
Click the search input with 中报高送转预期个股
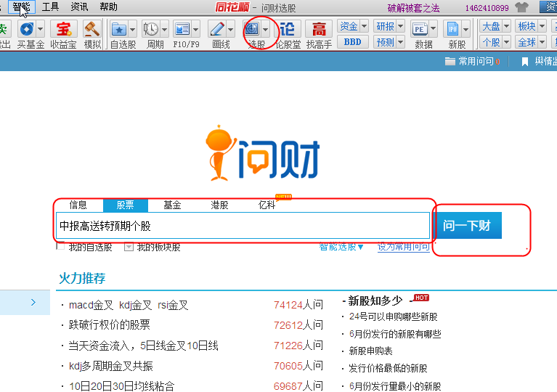(243, 226)
